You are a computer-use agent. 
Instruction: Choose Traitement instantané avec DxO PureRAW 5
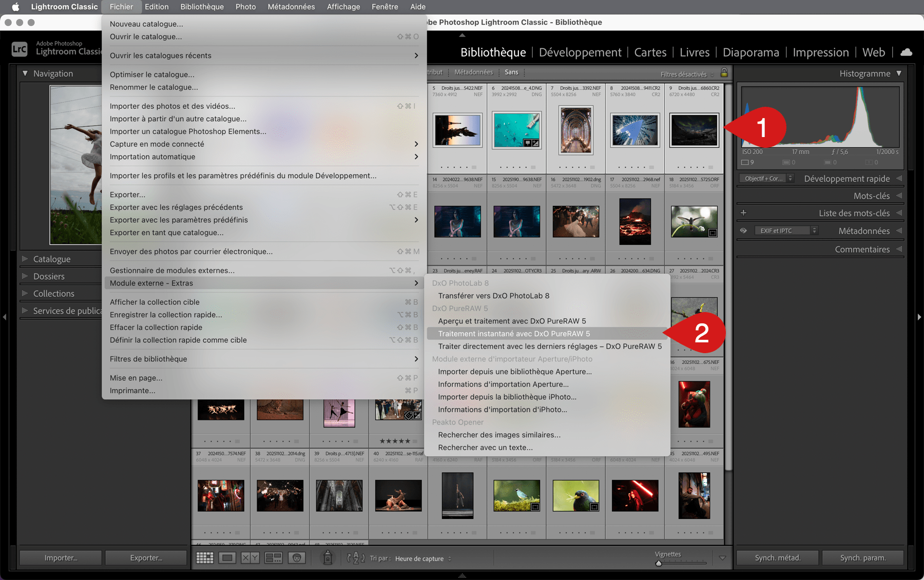coord(547,334)
